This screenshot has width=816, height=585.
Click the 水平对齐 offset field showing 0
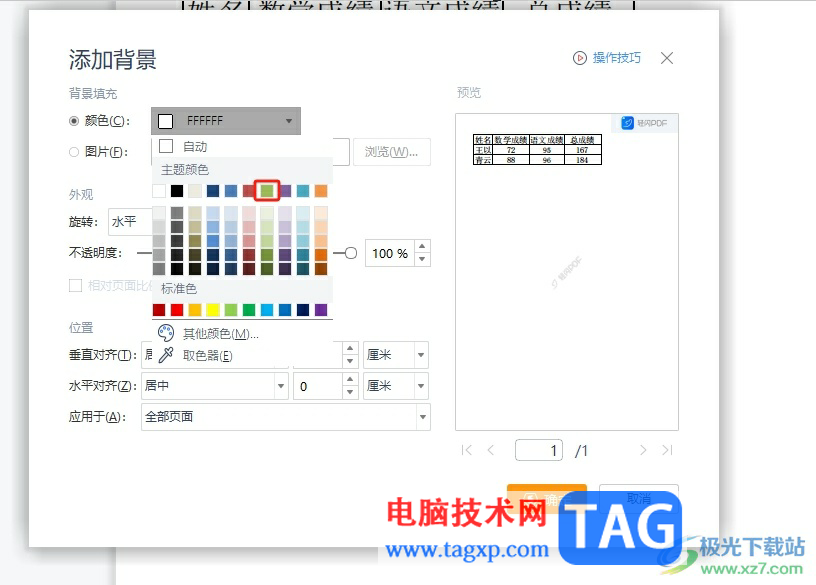[318, 386]
